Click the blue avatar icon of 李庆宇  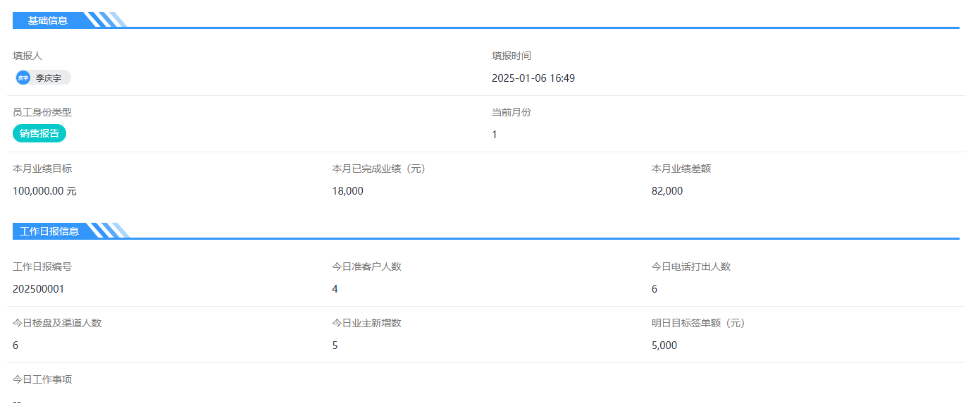tap(23, 78)
